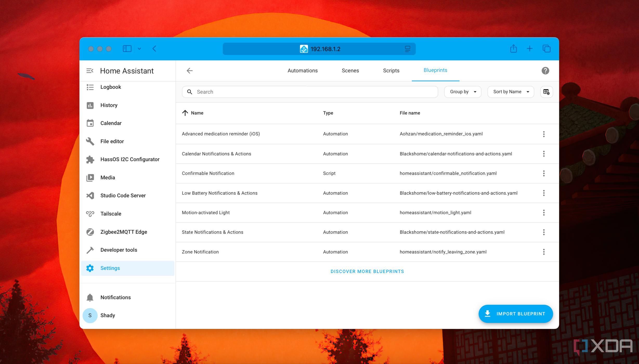Select the Blueprints tab

435,70
